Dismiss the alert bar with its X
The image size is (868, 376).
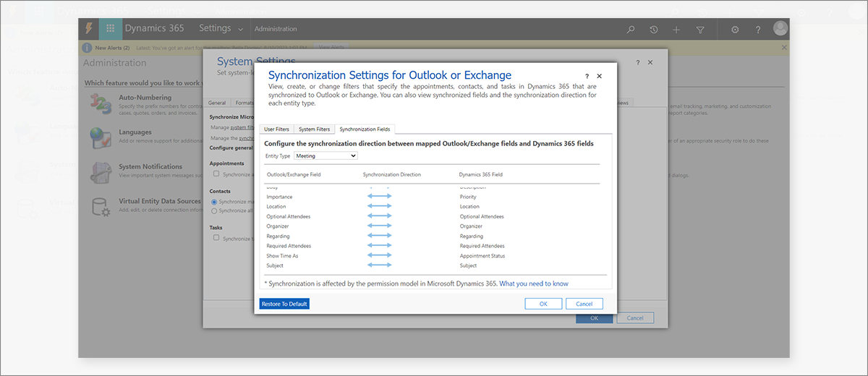tap(784, 48)
